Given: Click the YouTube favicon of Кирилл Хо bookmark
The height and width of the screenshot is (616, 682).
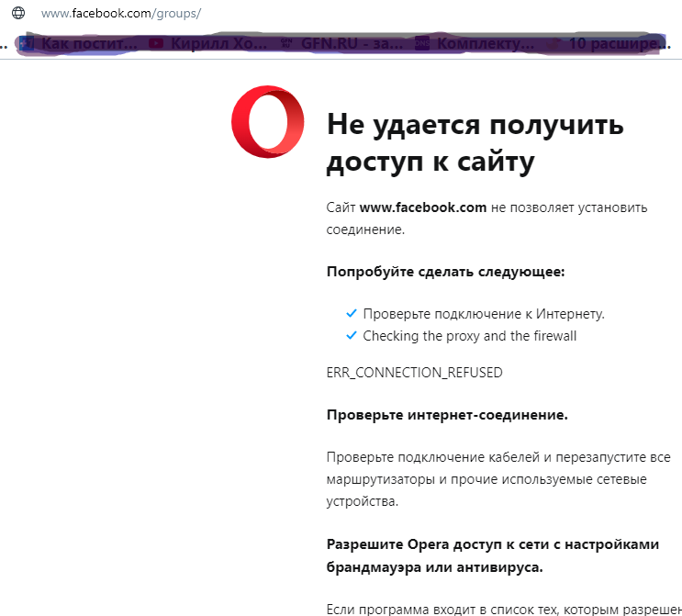Looking at the screenshot, I should click(x=156, y=43).
